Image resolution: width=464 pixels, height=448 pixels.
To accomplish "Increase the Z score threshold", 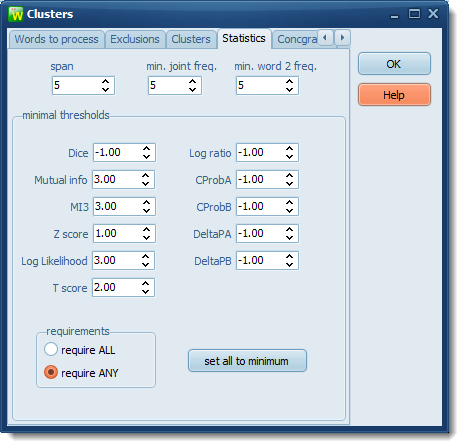I will click(146, 229).
